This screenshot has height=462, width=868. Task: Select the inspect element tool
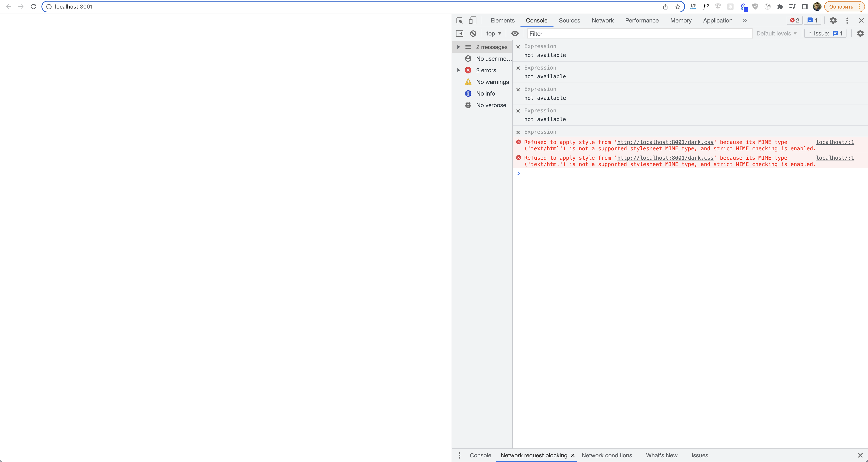pos(459,20)
